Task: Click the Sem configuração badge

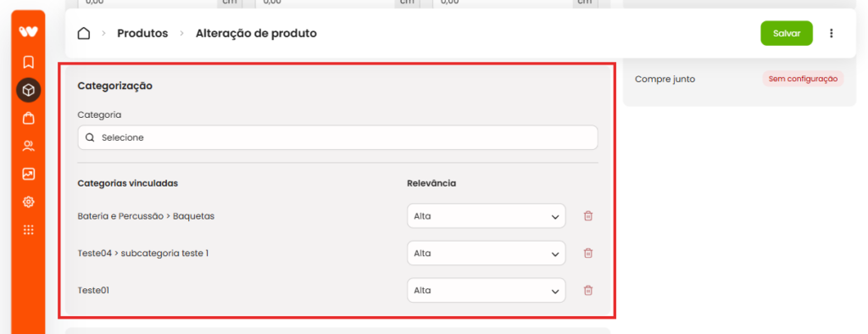Action: pyautogui.click(x=804, y=79)
